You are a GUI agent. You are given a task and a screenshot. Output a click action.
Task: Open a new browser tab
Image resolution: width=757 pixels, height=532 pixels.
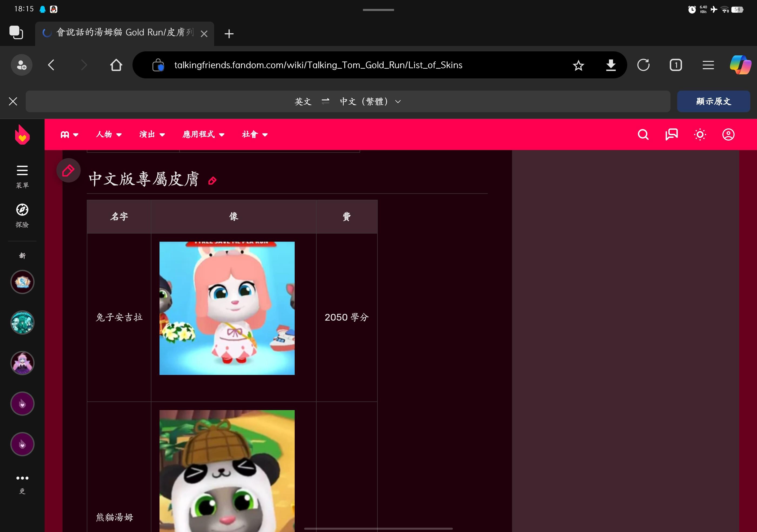coord(229,34)
